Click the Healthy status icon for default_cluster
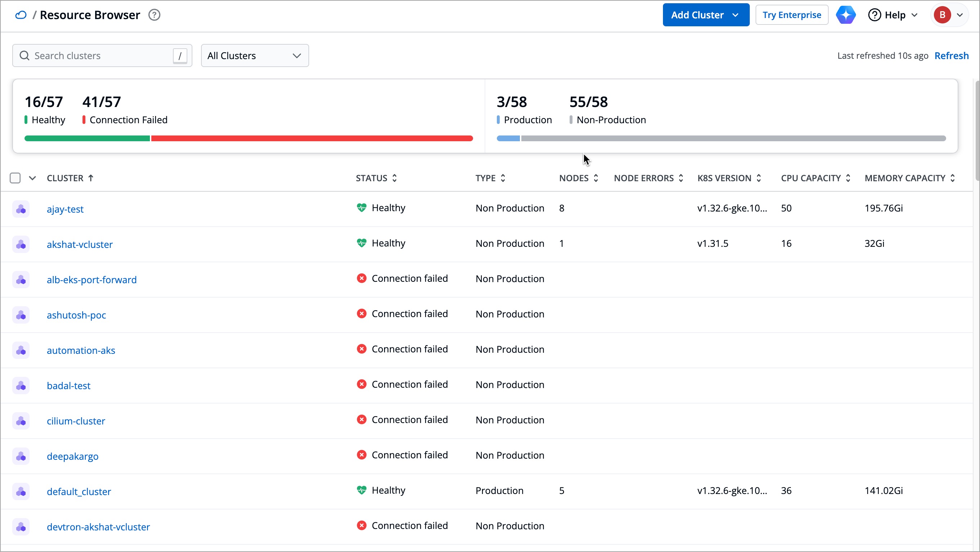980x552 pixels. pos(362,490)
